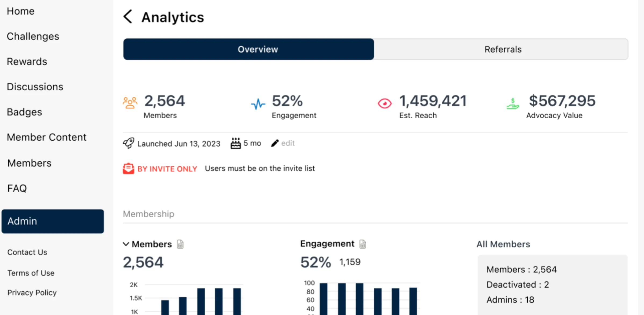
Task: Open Rewards in the sidebar
Action: coord(27,62)
